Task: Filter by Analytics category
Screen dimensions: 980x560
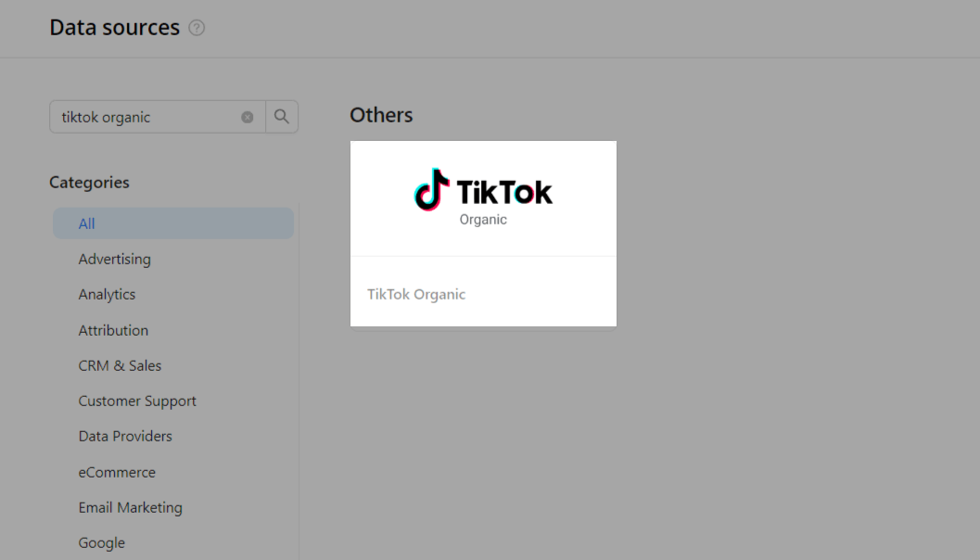Action: coord(107,295)
